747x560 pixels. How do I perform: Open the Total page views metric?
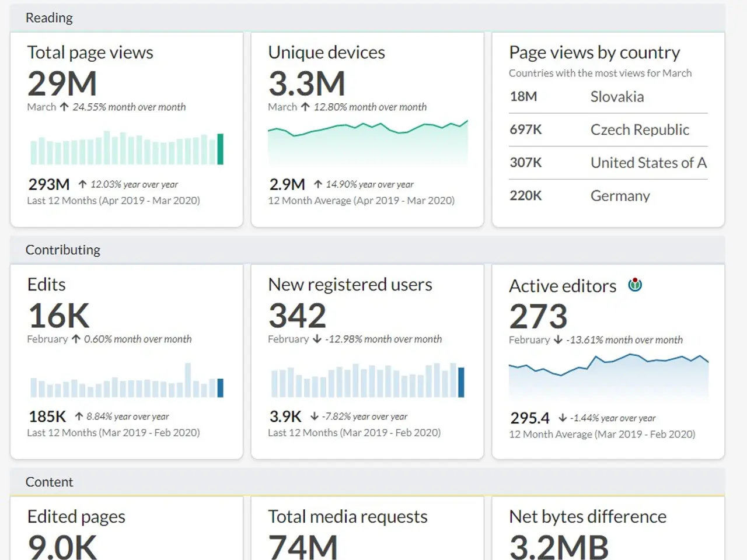click(x=90, y=52)
